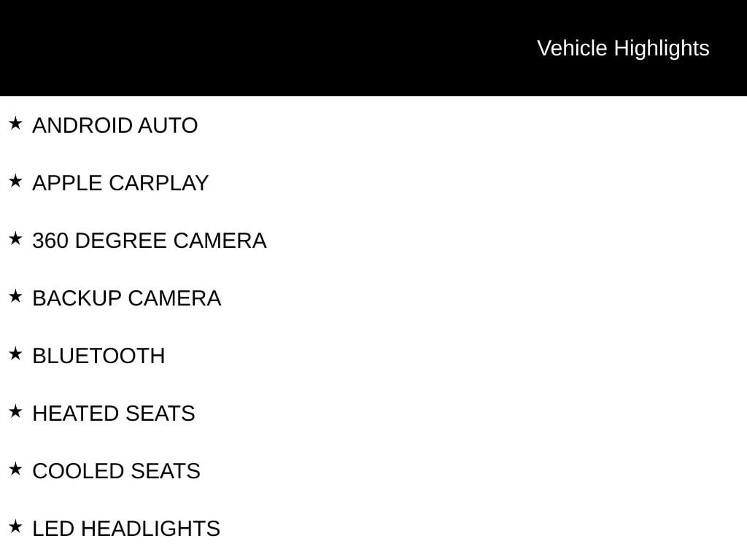Choose the HEATED SEATS feature label

pos(113,413)
